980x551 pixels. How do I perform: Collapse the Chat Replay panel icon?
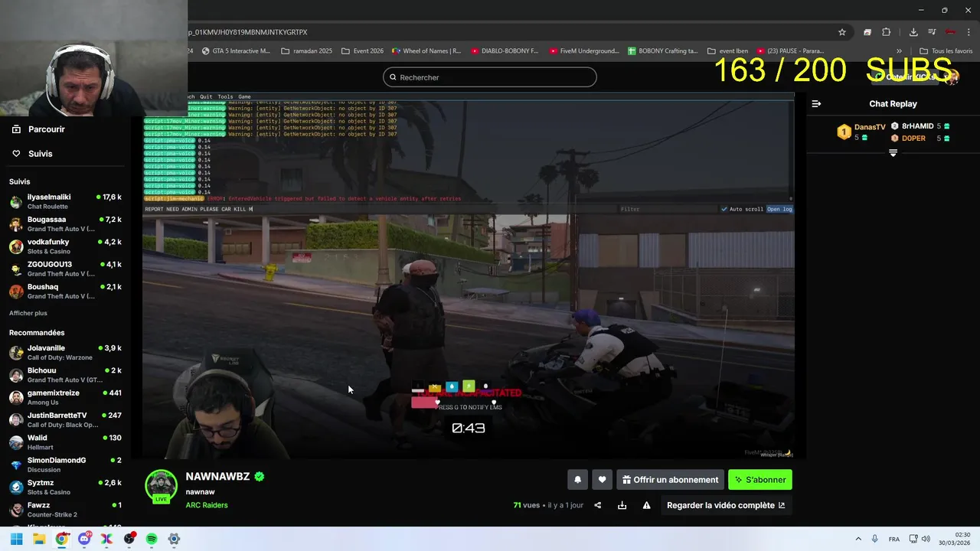[816, 103]
